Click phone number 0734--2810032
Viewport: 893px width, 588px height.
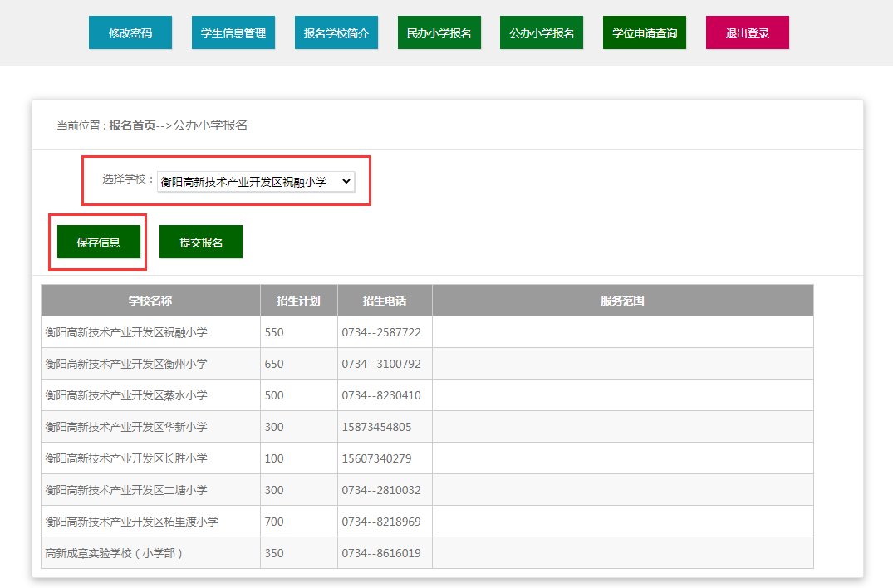pos(381,490)
